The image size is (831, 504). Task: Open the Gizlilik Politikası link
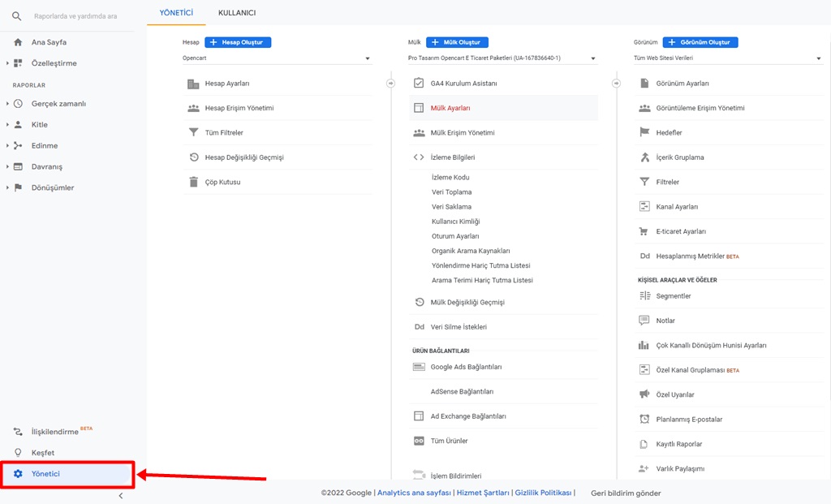pos(543,493)
